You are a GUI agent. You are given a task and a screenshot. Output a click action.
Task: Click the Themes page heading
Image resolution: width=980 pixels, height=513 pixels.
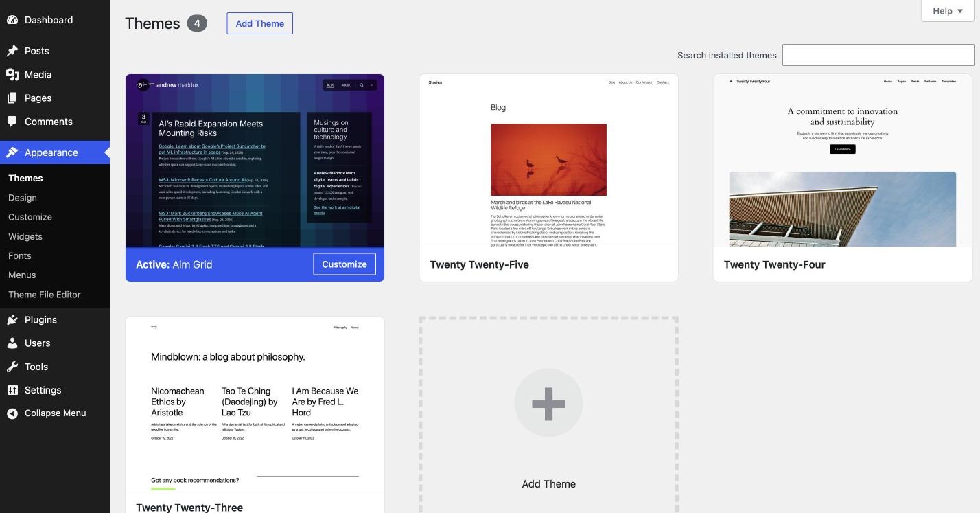[152, 23]
